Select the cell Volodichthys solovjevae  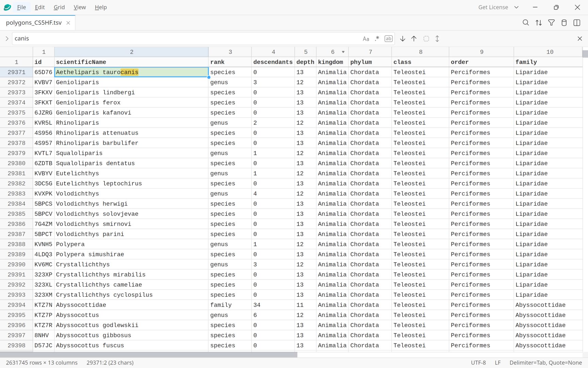coord(131,214)
